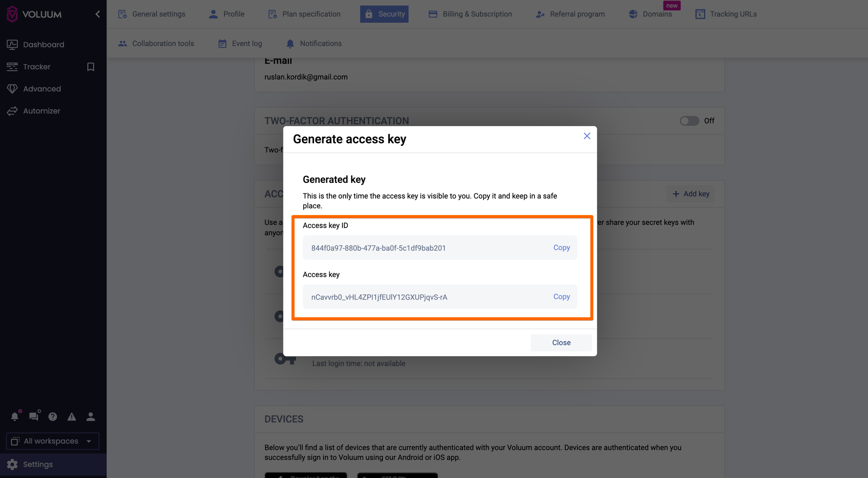Select the Security tab highlighted in blue
Viewport: 868px width, 478px height.
[384, 14]
